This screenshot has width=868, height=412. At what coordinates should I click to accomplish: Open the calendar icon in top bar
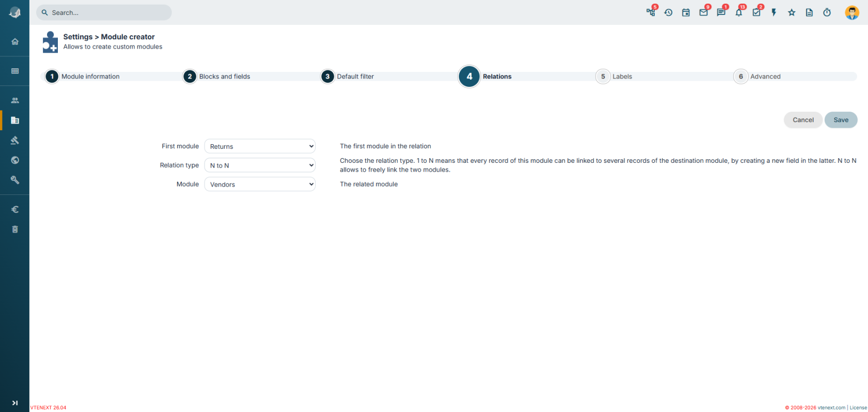(x=686, y=12)
